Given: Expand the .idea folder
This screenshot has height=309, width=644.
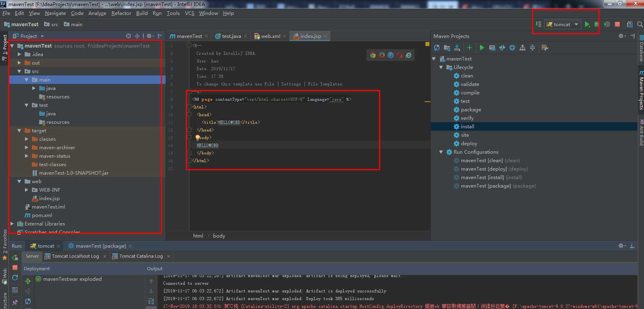Looking at the screenshot, I should coord(19,54).
